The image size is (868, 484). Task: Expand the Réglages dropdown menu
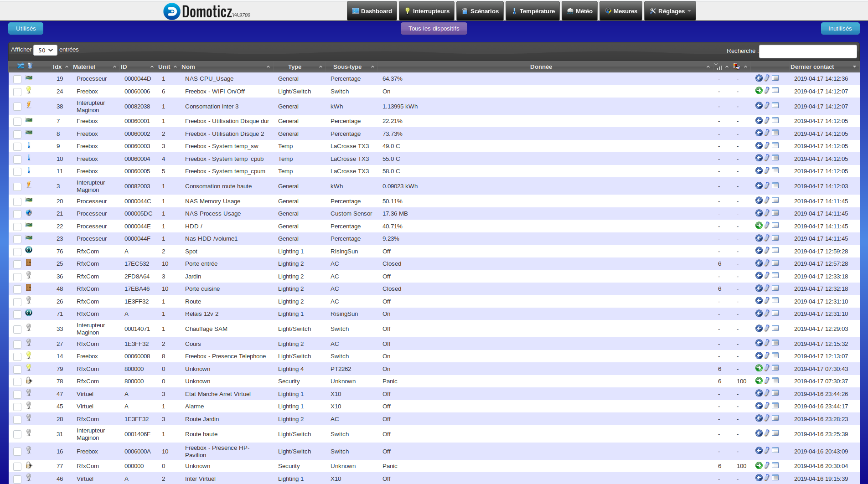670,11
